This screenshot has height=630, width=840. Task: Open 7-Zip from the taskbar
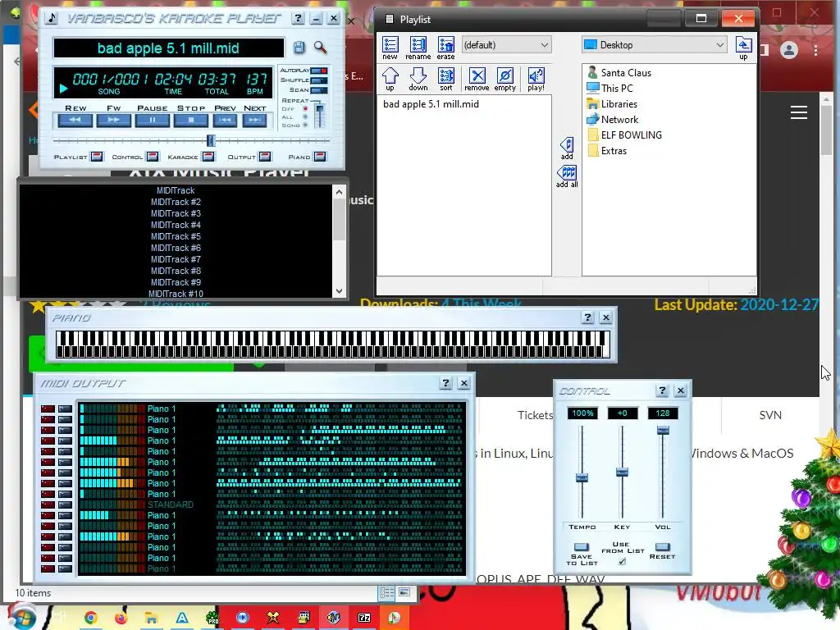(x=364, y=618)
